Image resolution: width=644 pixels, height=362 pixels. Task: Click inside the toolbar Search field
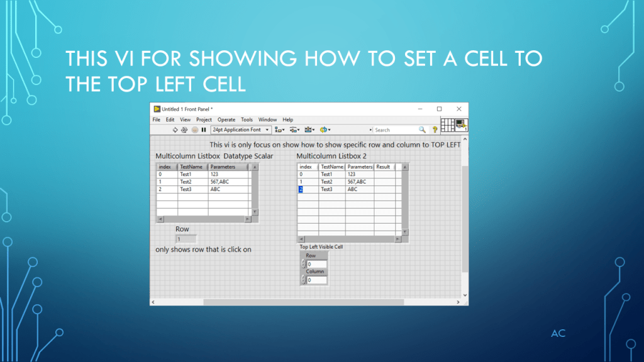tap(396, 130)
